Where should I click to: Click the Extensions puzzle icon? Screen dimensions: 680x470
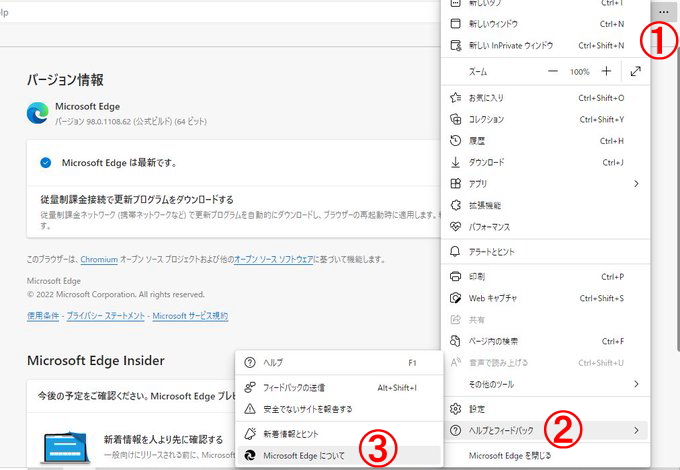[x=455, y=205]
